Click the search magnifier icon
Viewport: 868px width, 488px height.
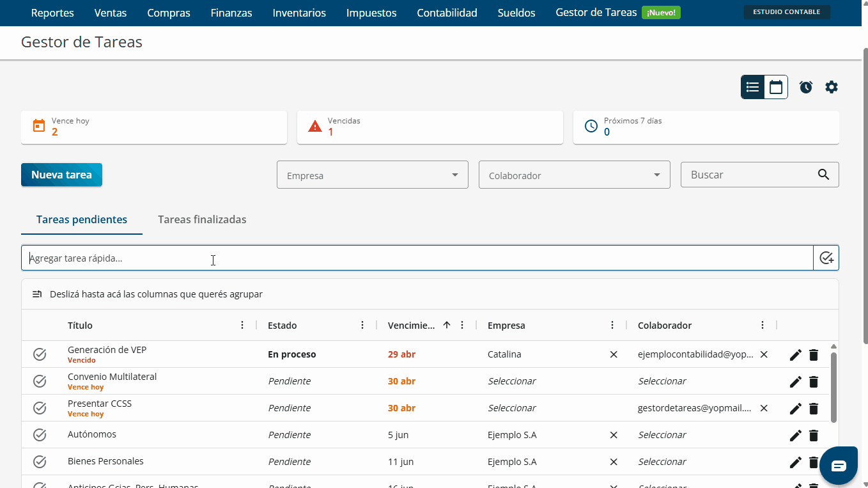[823, 175]
